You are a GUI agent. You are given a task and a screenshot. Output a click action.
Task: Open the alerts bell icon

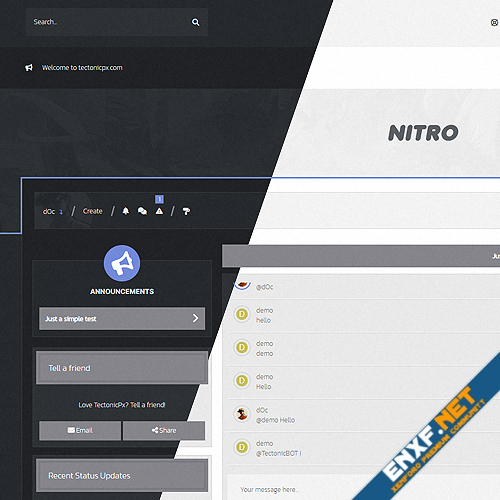point(126,211)
